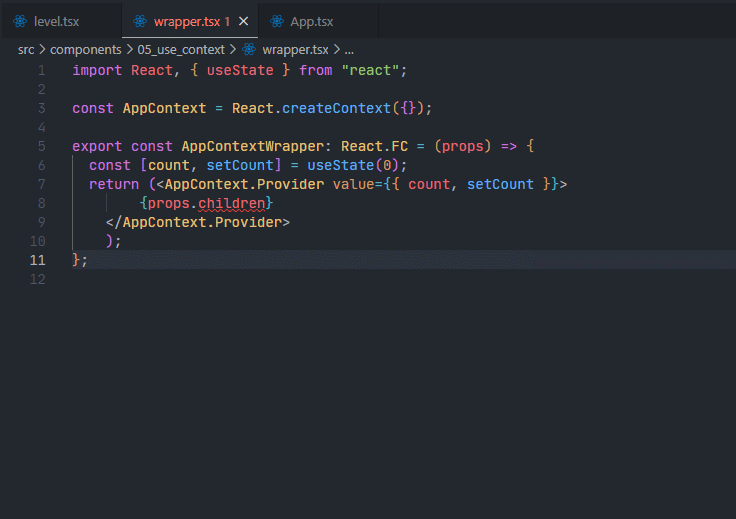This screenshot has height=519, width=736.
Task: Open the App.tsx tab
Action: tap(312, 21)
